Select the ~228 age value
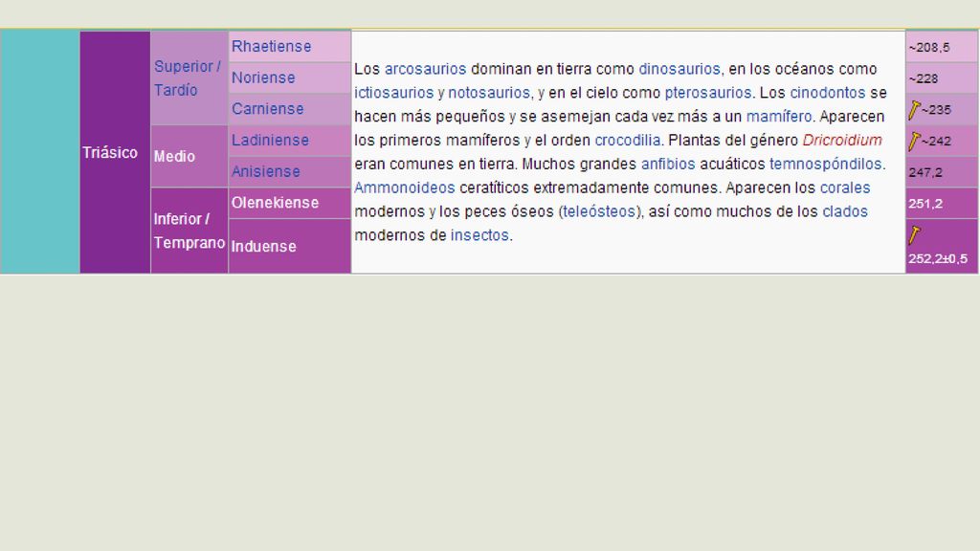The width and height of the screenshot is (980, 551). tap(924, 78)
